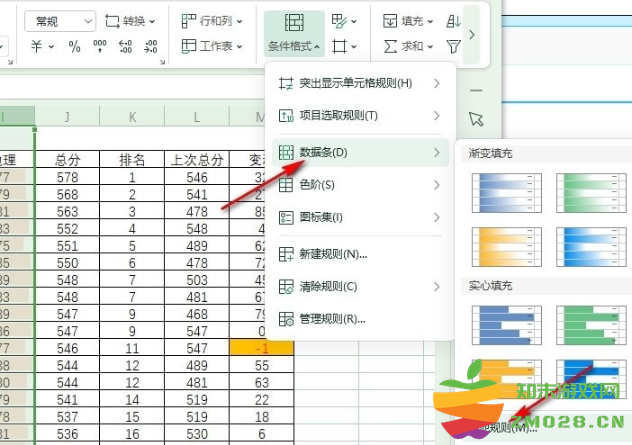Select the orange highlighted cell with -1
This screenshot has height=445, width=632.
point(263,350)
